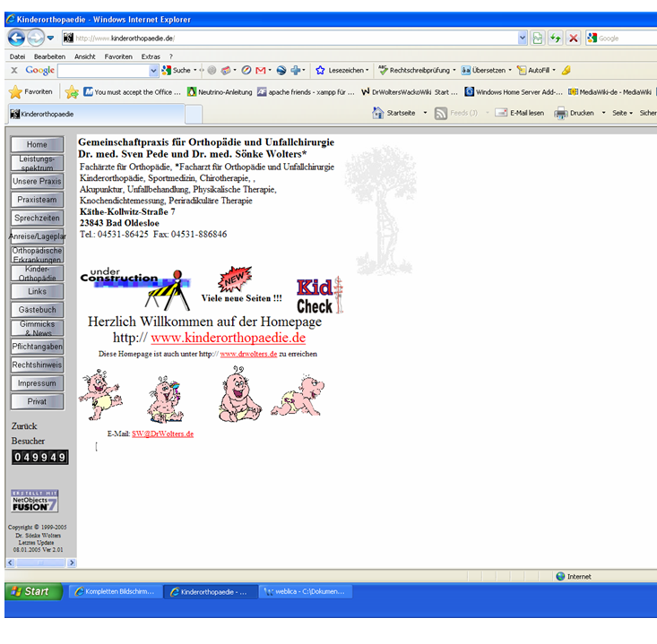Expand the Übersetzen dropdown in Google toolbar
Viewport: 657px width, 644px height.
pos(512,70)
